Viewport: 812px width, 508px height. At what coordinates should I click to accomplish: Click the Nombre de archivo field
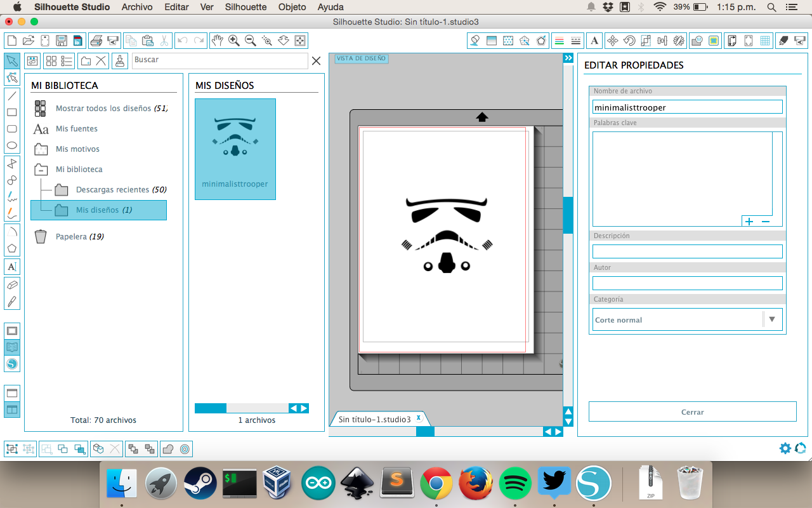point(687,107)
